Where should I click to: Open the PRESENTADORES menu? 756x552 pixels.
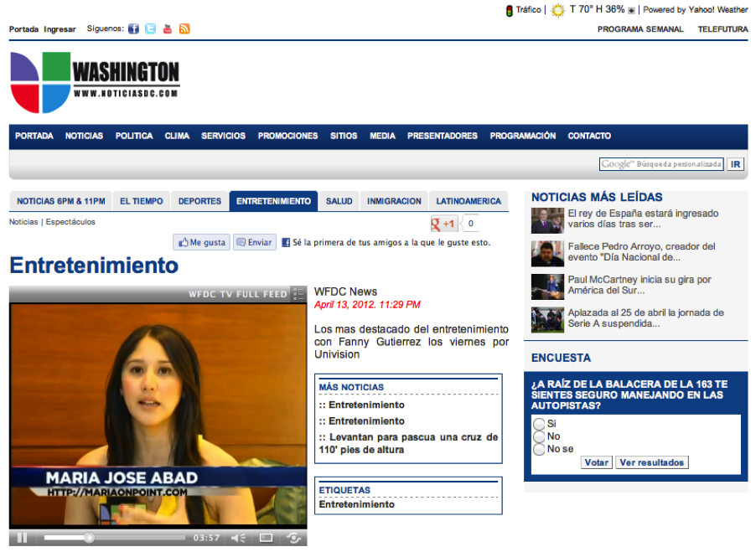[x=443, y=136]
